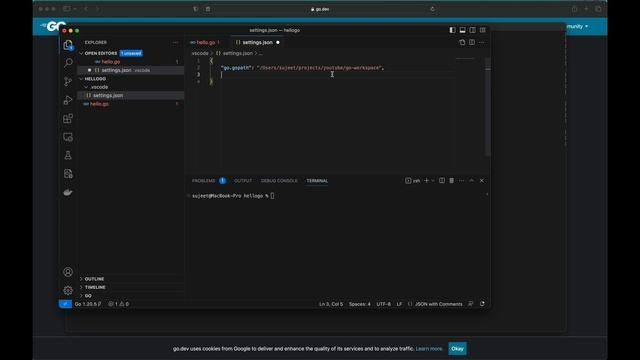Screen dimensions: 640x360
Task: Click the remote window indicator in status bar
Action: [x=65, y=304]
